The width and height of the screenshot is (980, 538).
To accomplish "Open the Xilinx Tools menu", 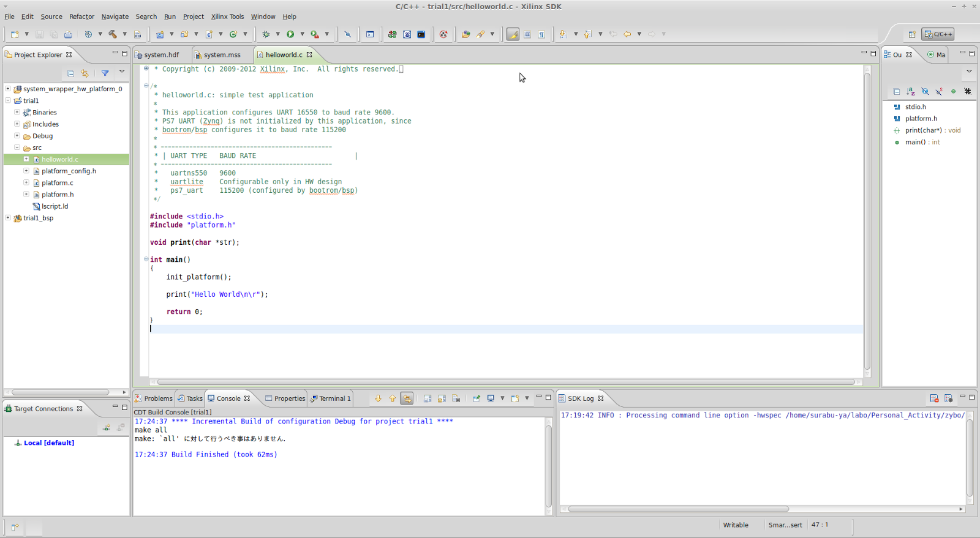I will coord(227,17).
